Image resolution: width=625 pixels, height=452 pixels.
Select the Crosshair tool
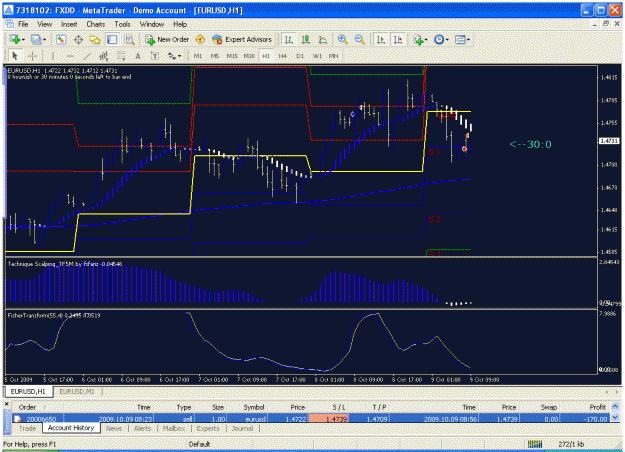click(32, 56)
